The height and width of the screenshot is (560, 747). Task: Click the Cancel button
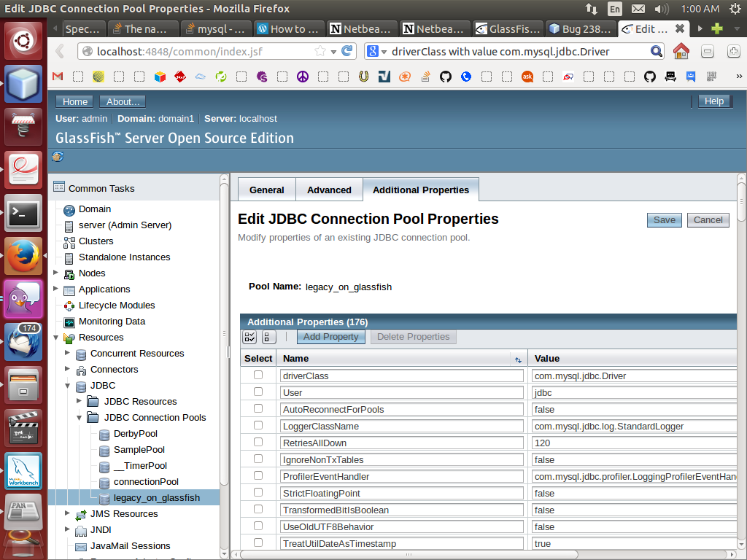(708, 220)
